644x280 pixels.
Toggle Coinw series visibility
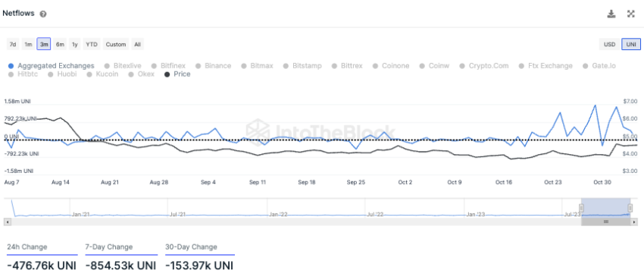click(435, 66)
